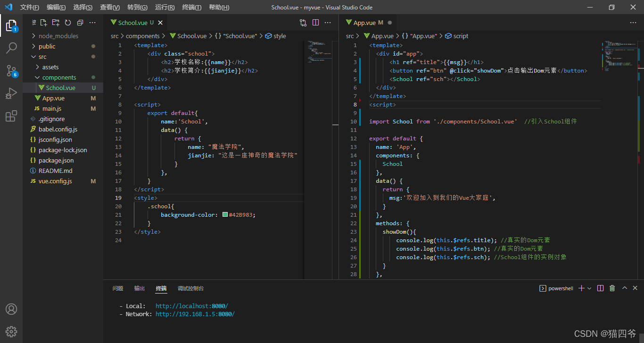The height and width of the screenshot is (343, 644).
Task: Open jsconfig.json in the explorer
Action: pyautogui.click(x=63, y=139)
